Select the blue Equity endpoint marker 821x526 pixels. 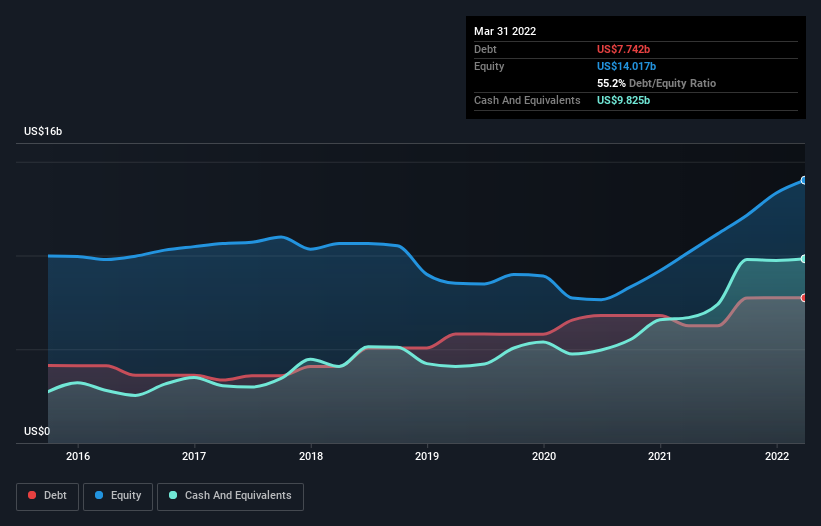click(x=804, y=180)
